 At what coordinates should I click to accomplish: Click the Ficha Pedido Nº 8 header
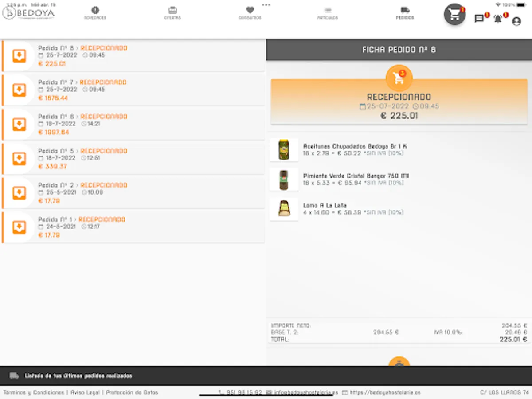tap(399, 50)
